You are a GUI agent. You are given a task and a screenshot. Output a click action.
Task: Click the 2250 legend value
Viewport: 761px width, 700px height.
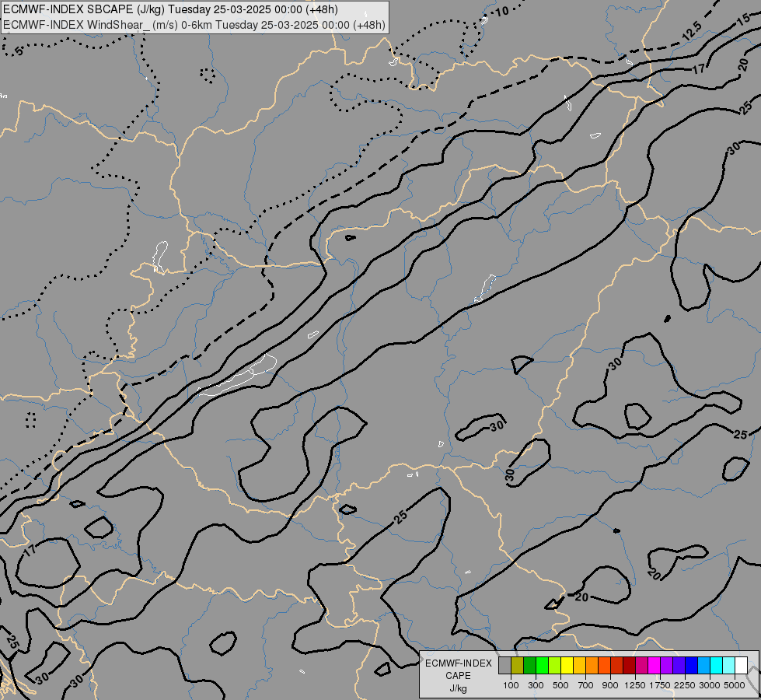pyautogui.click(x=685, y=685)
